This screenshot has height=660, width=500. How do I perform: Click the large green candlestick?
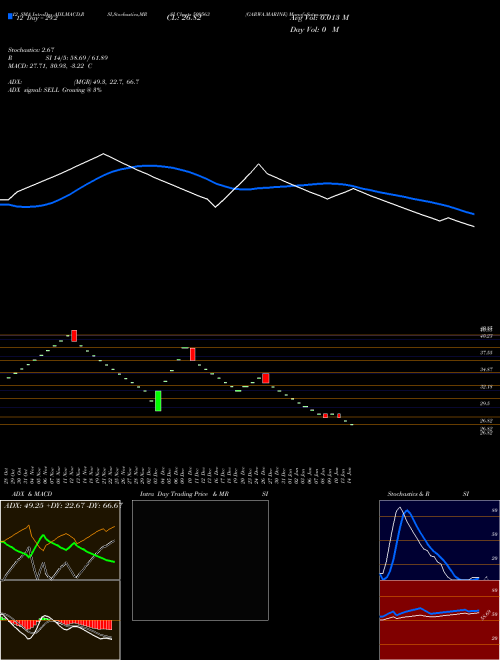click(x=158, y=401)
